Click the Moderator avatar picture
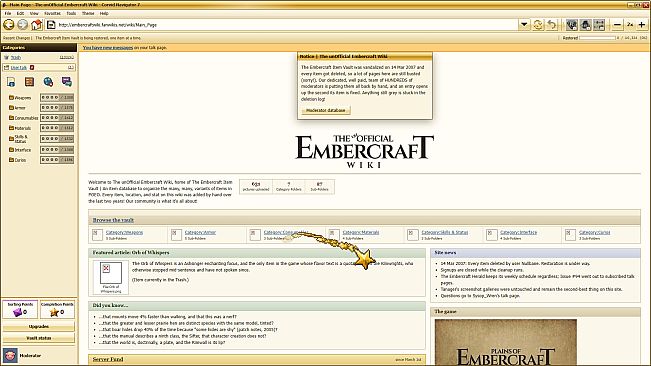 [10, 356]
